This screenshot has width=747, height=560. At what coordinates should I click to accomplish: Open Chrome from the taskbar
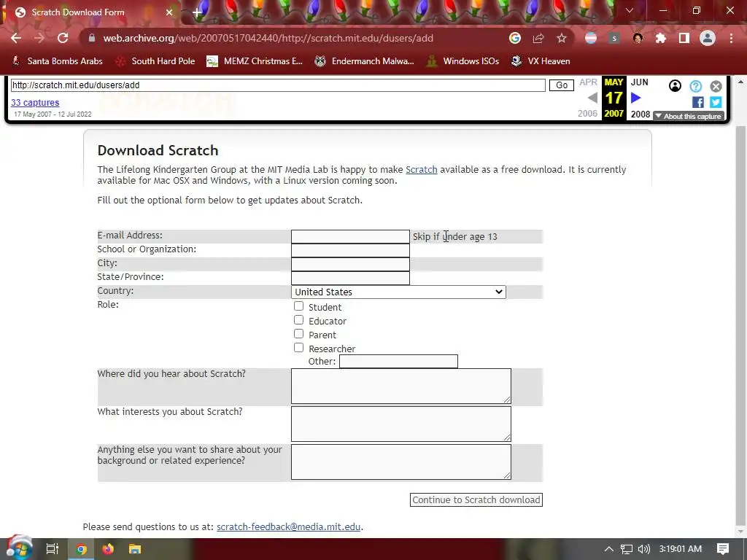[x=82, y=549]
